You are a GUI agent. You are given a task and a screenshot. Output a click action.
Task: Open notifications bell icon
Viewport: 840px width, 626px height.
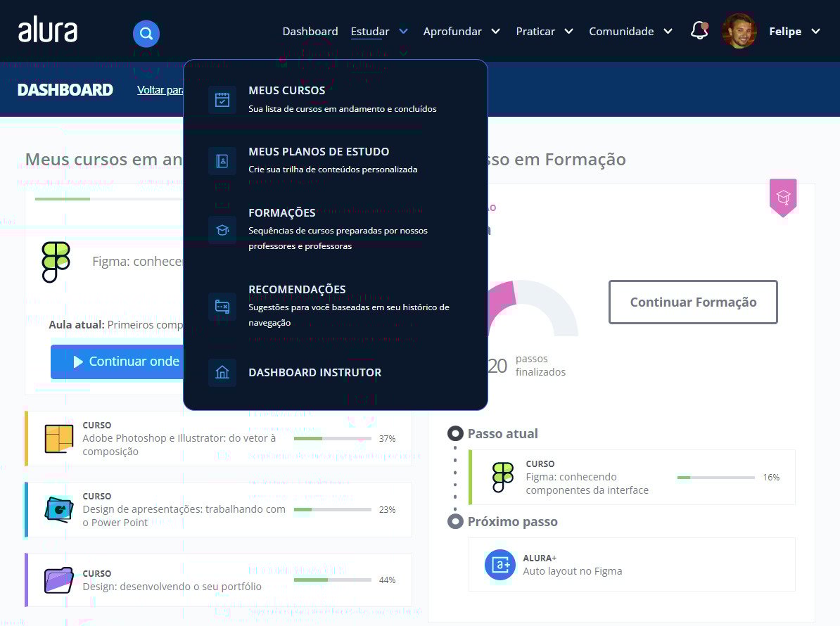[699, 30]
